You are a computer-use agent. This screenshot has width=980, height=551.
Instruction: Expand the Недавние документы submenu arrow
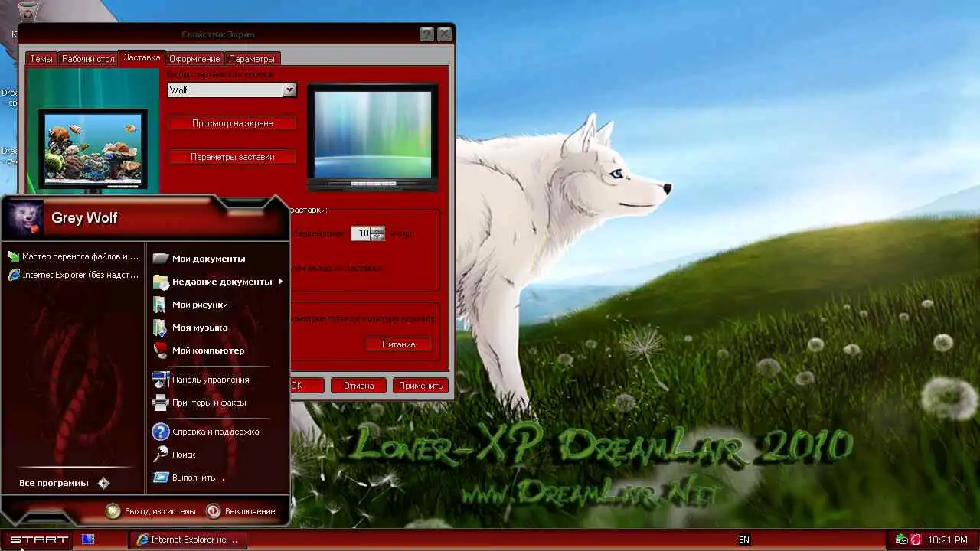[281, 282]
